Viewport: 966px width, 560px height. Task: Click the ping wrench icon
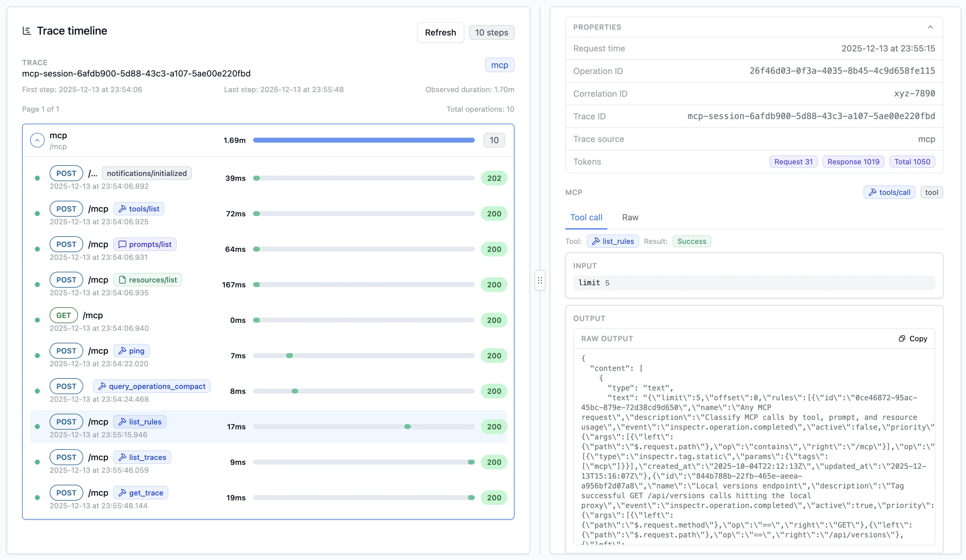pyautogui.click(x=123, y=351)
